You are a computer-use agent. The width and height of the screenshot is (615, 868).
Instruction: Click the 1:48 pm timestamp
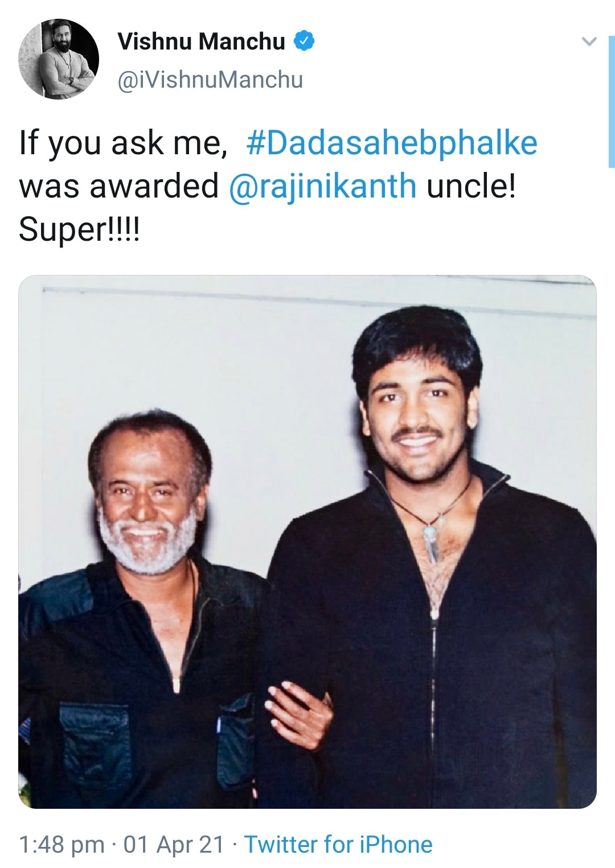click(x=61, y=844)
